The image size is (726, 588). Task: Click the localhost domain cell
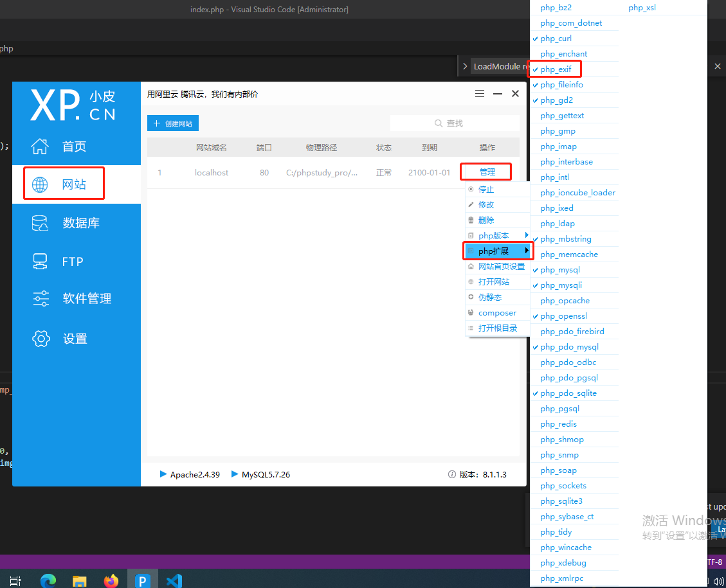[x=211, y=173]
